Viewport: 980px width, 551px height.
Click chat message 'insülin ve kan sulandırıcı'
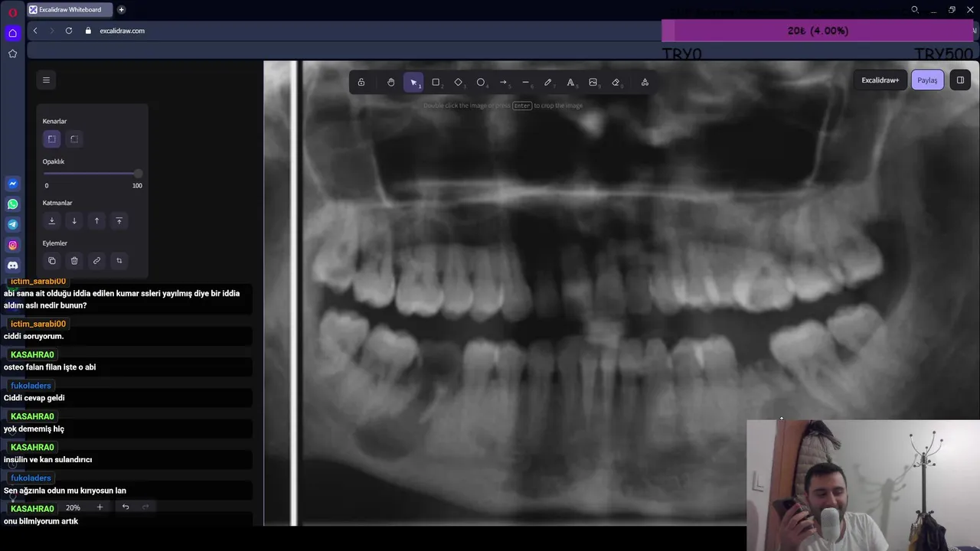tap(47, 460)
